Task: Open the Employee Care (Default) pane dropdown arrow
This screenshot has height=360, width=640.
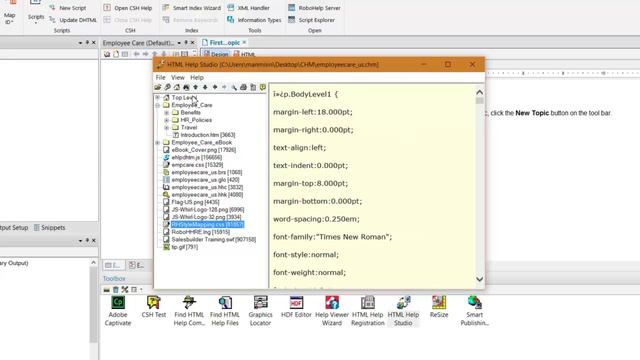Action: (x=179, y=43)
